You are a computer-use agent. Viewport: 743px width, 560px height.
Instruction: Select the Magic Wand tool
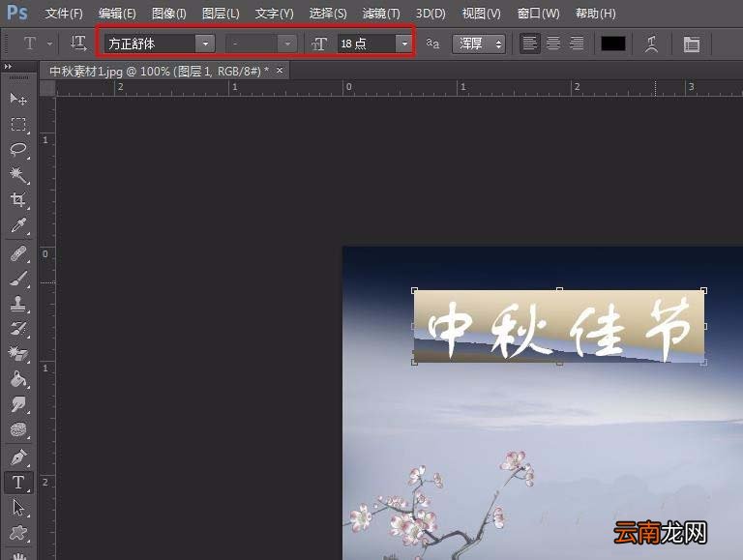coord(18,174)
